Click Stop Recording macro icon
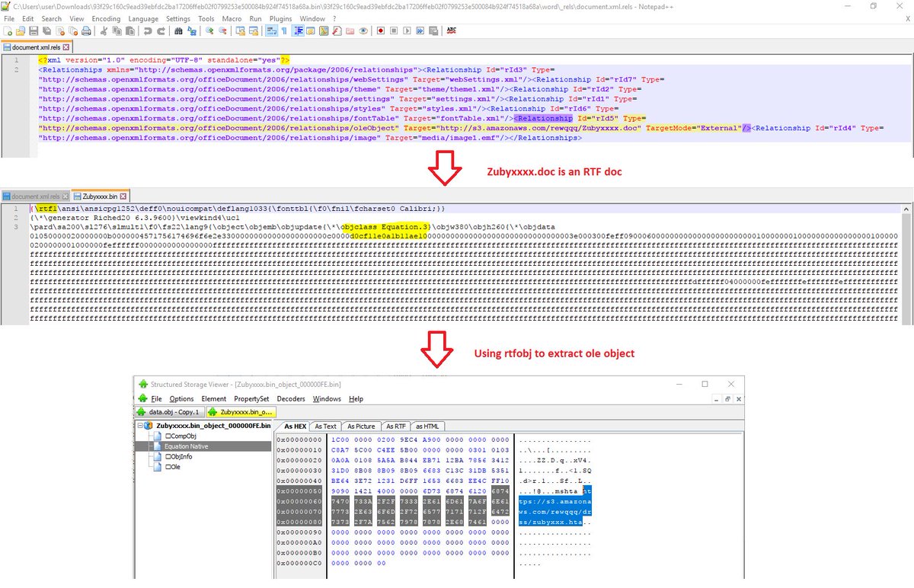 click(394, 30)
